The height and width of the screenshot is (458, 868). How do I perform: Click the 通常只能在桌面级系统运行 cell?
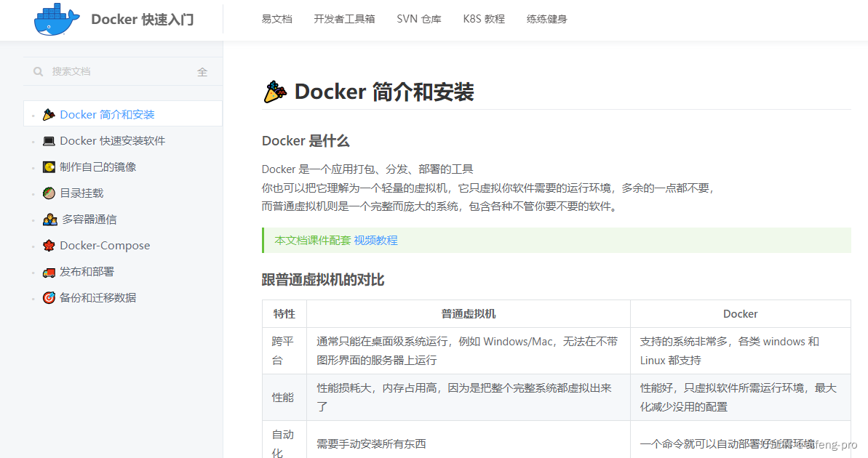point(467,350)
